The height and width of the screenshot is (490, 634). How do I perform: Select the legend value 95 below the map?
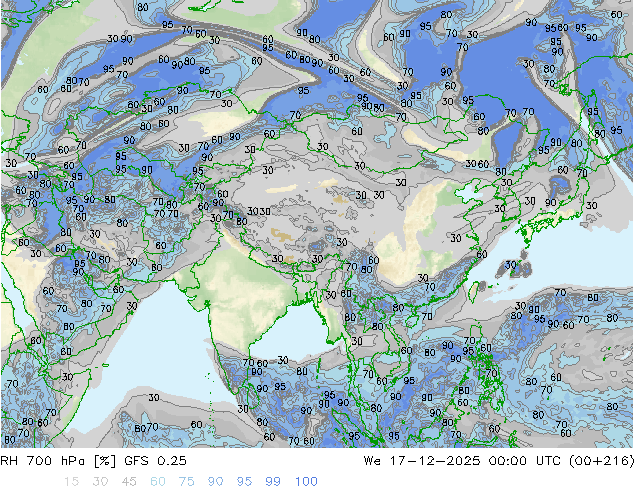click(244, 482)
